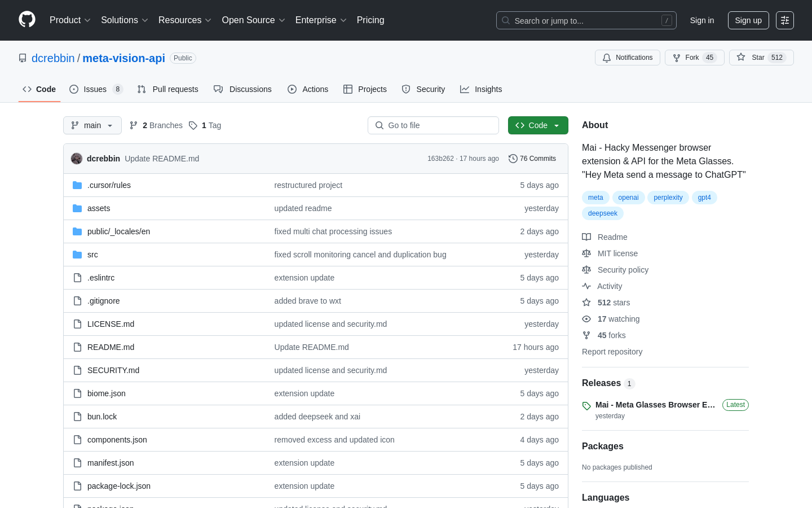Click the file icon next to SECURITY.md
The height and width of the screenshot is (508, 812).
(x=77, y=370)
